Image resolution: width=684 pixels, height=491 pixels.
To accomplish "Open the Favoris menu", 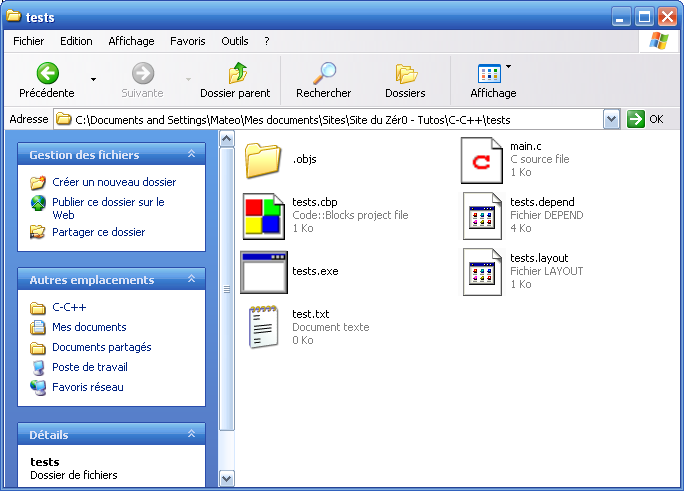I will (x=187, y=41).
